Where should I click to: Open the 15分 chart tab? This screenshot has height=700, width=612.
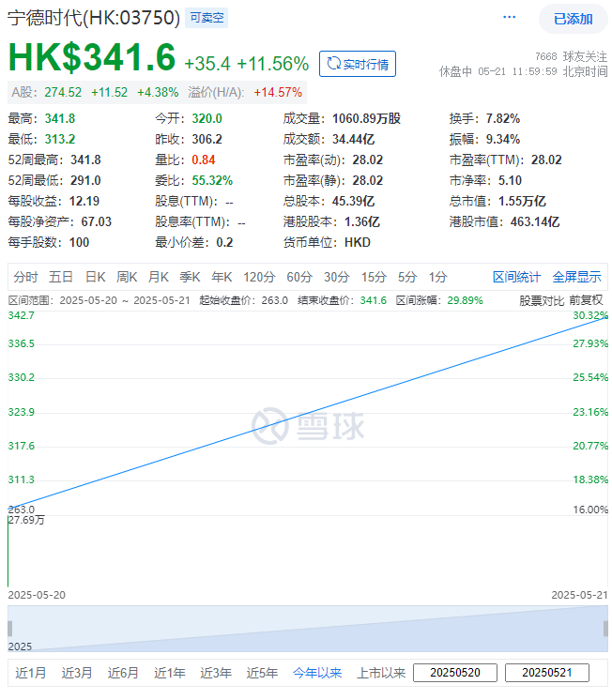tap(374, 277)
